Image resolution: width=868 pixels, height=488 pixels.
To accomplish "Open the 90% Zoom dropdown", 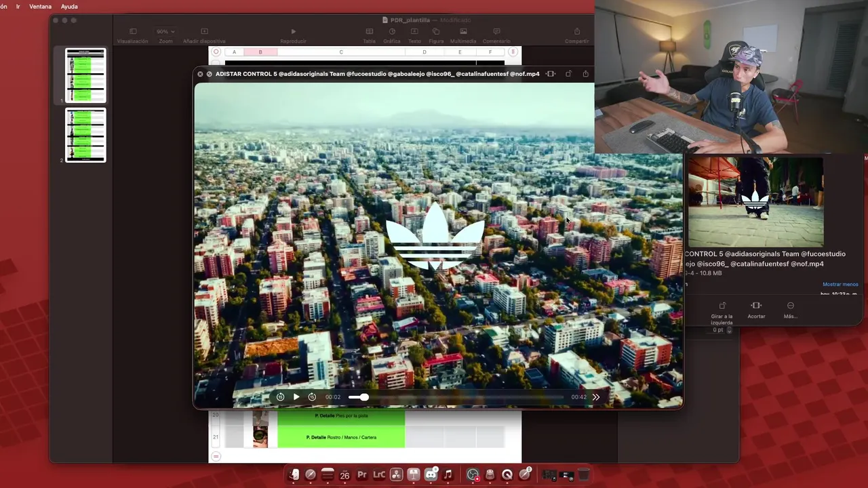I will (x=165, y=36).
